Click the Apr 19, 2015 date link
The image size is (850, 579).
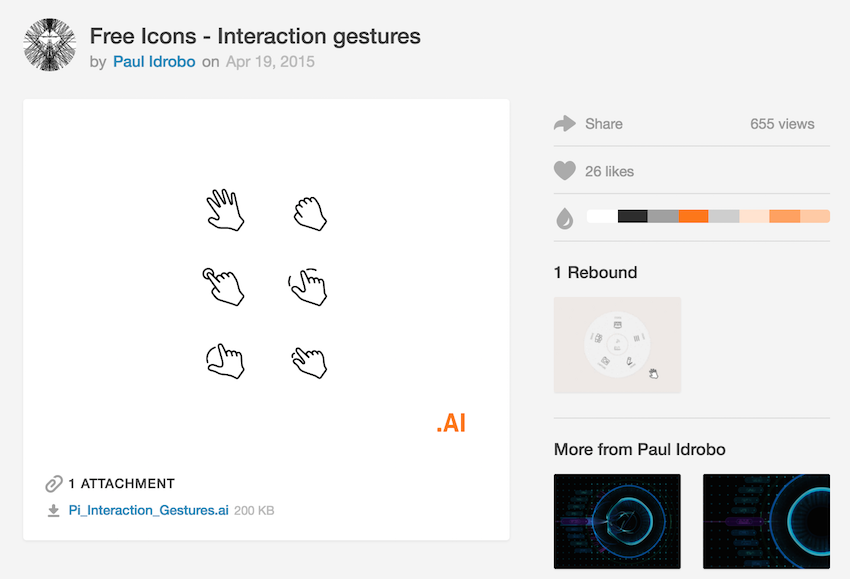pyautogui.click(x=270, y=62)
